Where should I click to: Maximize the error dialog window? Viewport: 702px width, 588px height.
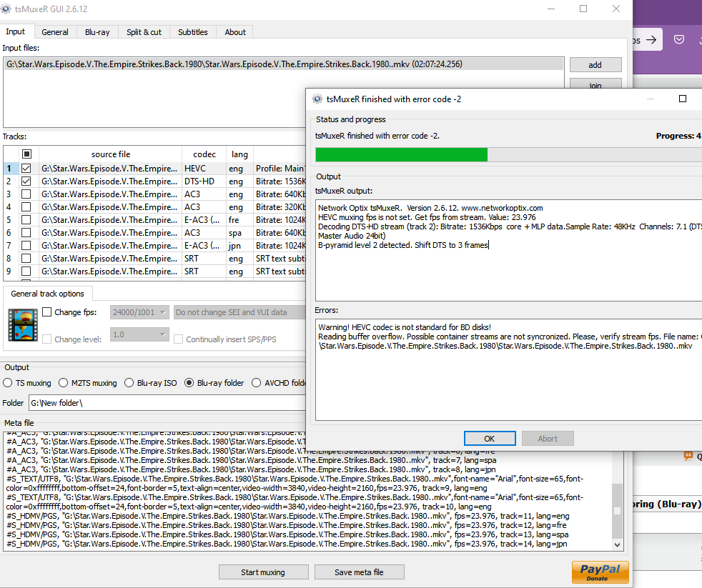coord(682,99)
